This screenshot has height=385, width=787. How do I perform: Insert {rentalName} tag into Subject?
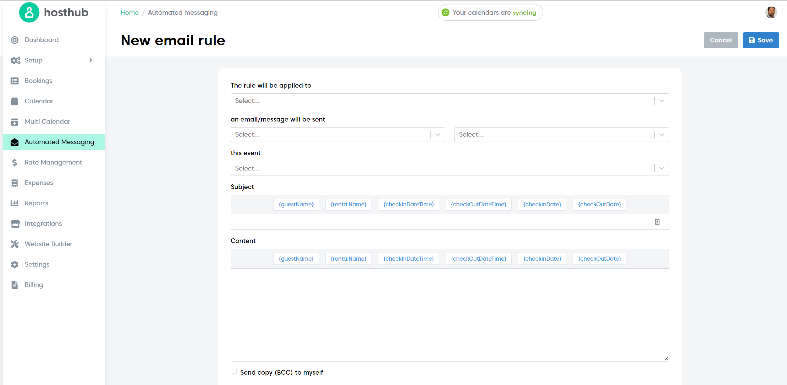point(348,204)
